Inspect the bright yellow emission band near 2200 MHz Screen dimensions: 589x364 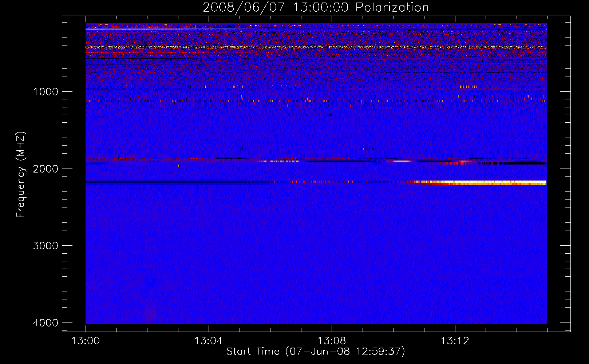[481, 183]
